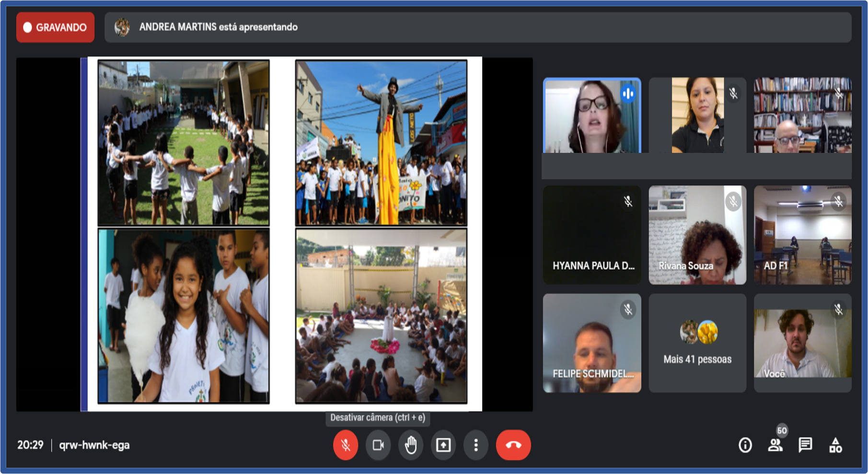868x474 pixels.
Task: Click the stilt walker photo in presentation
Action: (381, 142)
